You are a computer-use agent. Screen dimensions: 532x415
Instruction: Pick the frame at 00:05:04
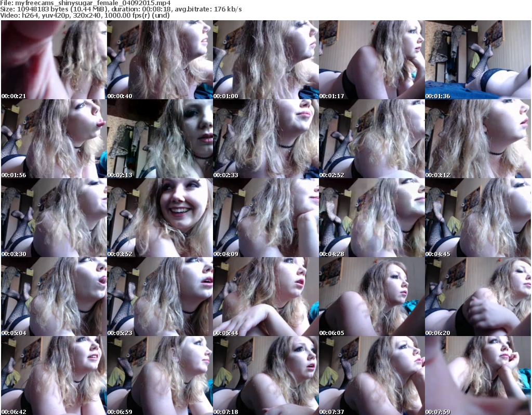click(54, 297)
